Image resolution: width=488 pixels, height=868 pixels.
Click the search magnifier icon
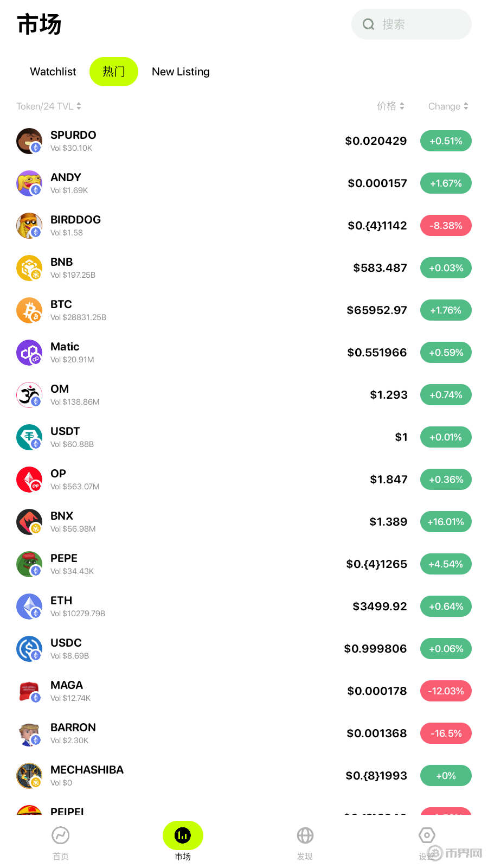point(369,24)
